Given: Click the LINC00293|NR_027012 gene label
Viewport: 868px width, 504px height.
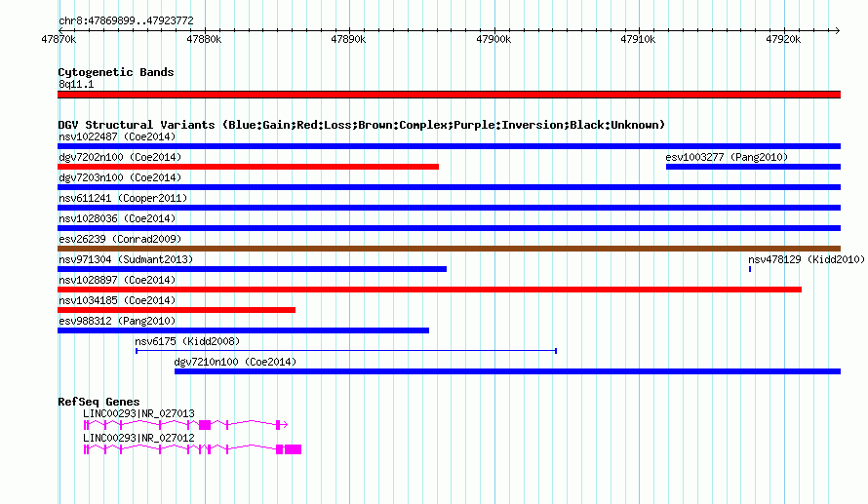Looking at the screenshot, I should pyautogui.click(x=138, y=438).
